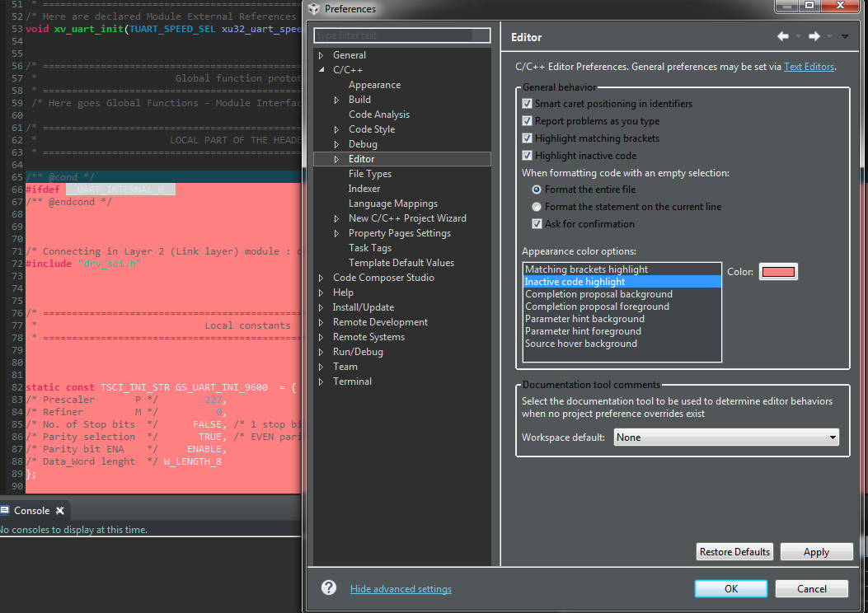This screenshot has width=868, height=613.
Task: Click line number 82 in editor gutter
Action: click(17, 387)
